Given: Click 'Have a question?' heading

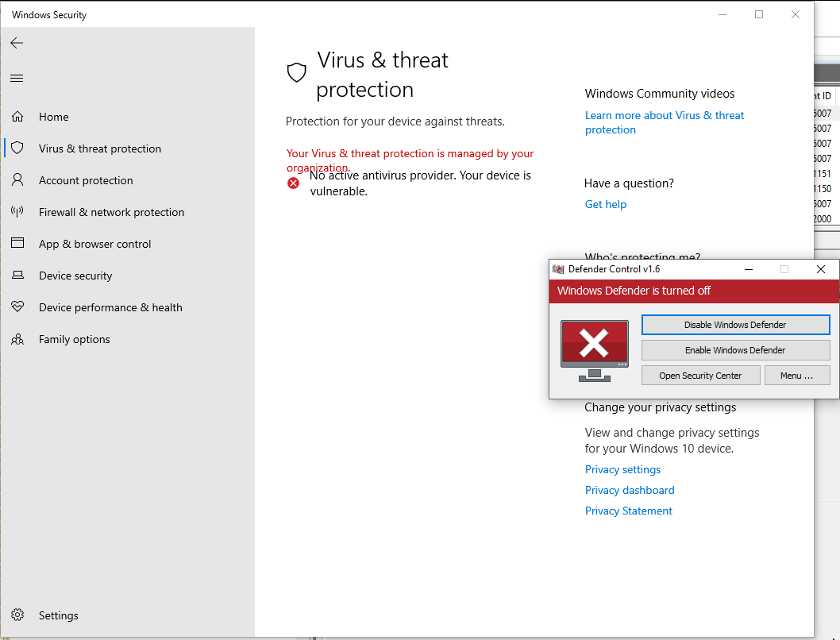Looking at the screenshot, I should [629, 183].
